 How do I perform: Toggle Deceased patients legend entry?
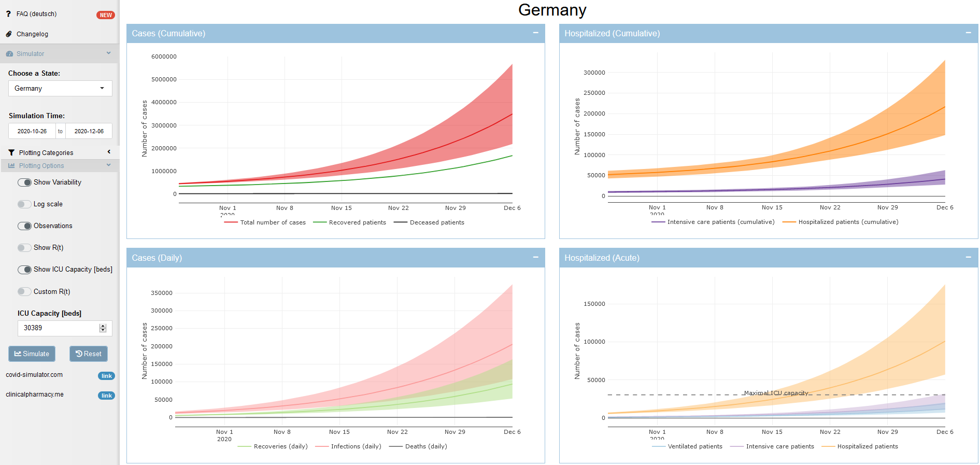click(x=429, y=222)
